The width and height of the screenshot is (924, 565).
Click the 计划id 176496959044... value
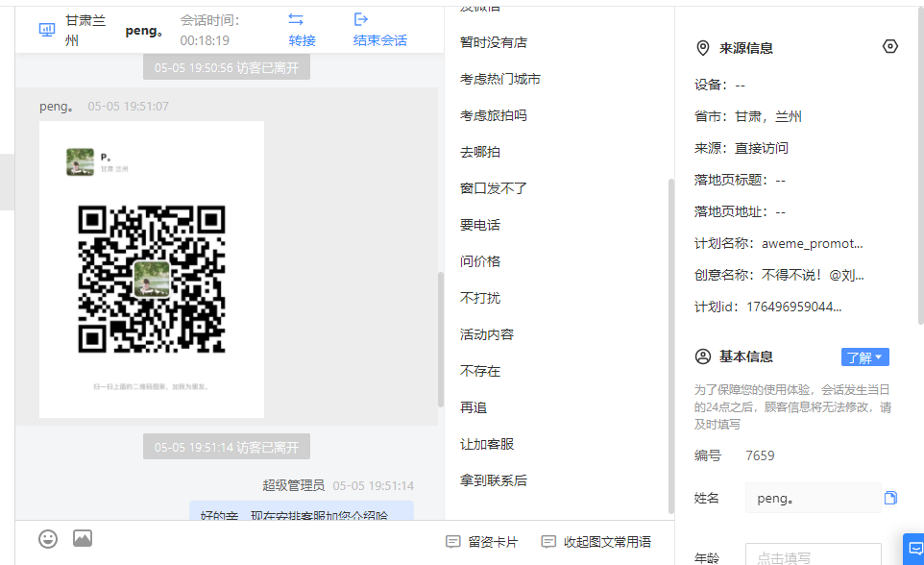(793, 307)
